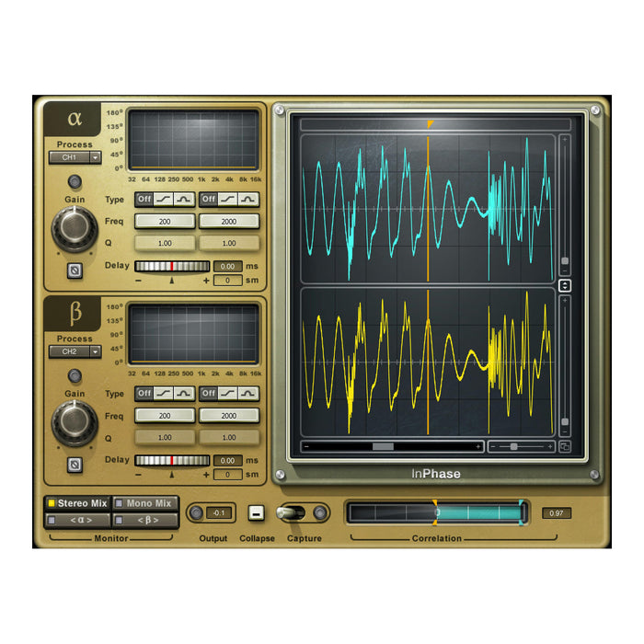Click the beta Delay slider strip
Screen dimensions: 644x644
172,460
